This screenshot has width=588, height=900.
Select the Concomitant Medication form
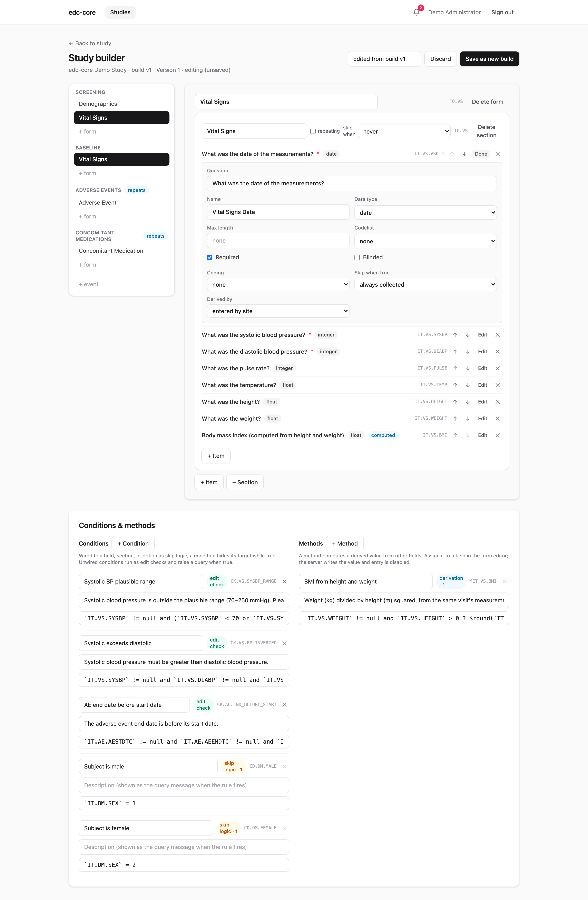pos(121,251)
